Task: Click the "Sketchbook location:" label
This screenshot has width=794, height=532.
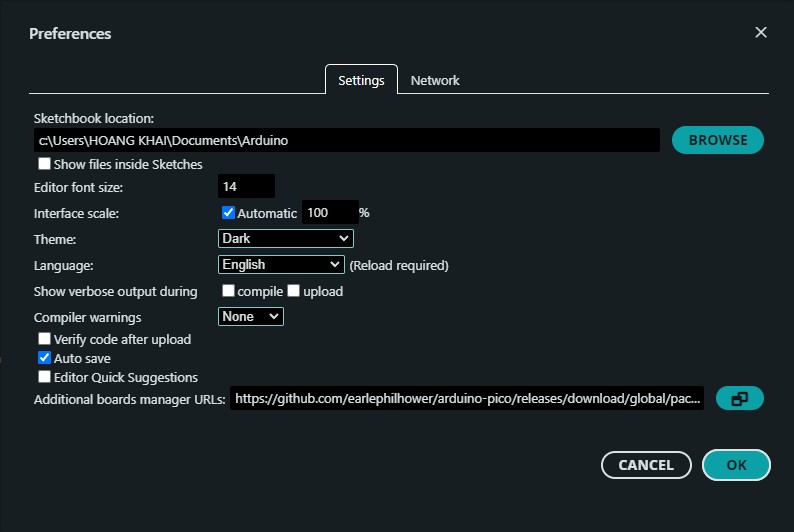Action: pos(94,118)
